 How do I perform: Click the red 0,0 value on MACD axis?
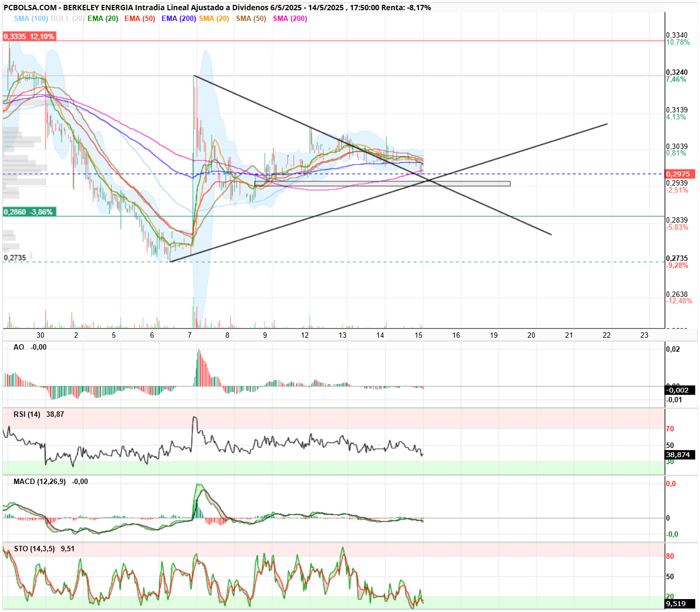coord(671,483)
